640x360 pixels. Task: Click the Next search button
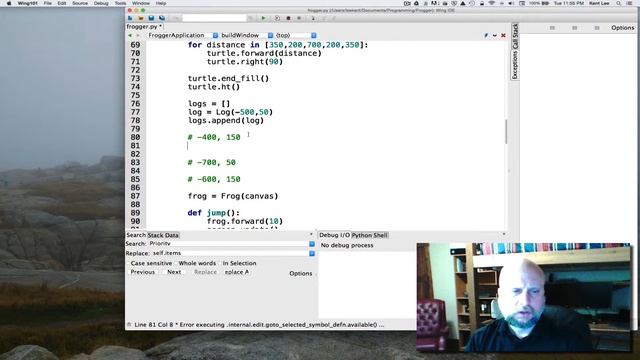174,272
